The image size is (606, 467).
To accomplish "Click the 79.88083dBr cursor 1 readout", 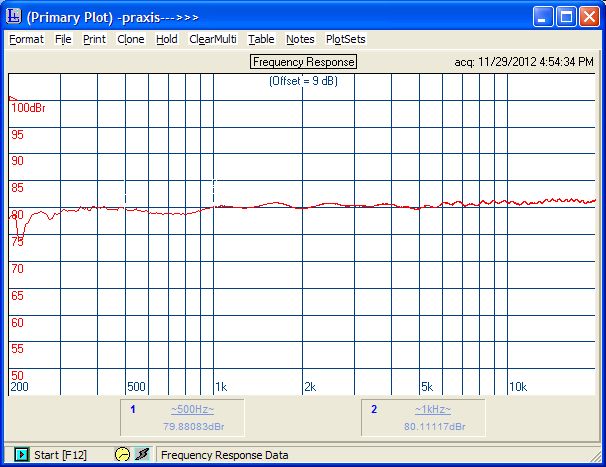I will 192,426.
